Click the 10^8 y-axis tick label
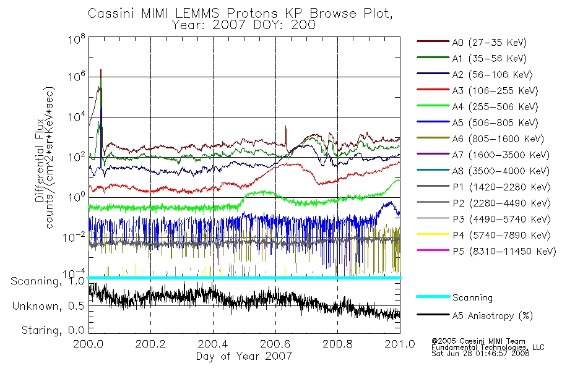 pos(77,40)
